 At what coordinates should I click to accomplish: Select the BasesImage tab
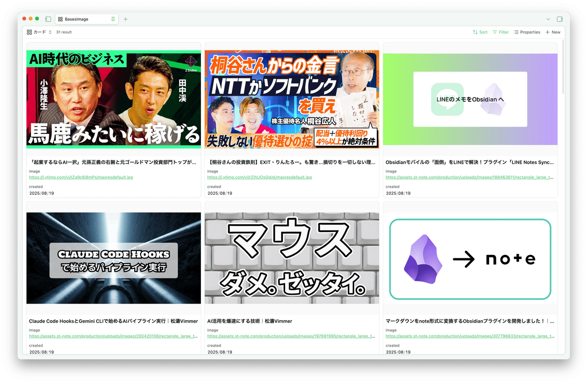click(86, 19)
